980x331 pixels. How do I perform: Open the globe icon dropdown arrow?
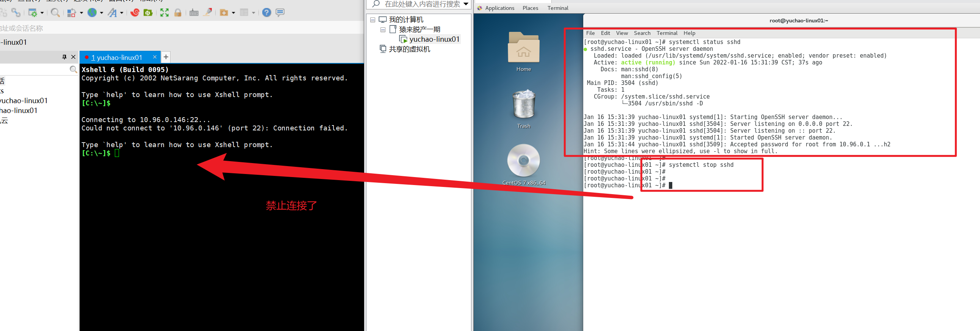point(102,13)
